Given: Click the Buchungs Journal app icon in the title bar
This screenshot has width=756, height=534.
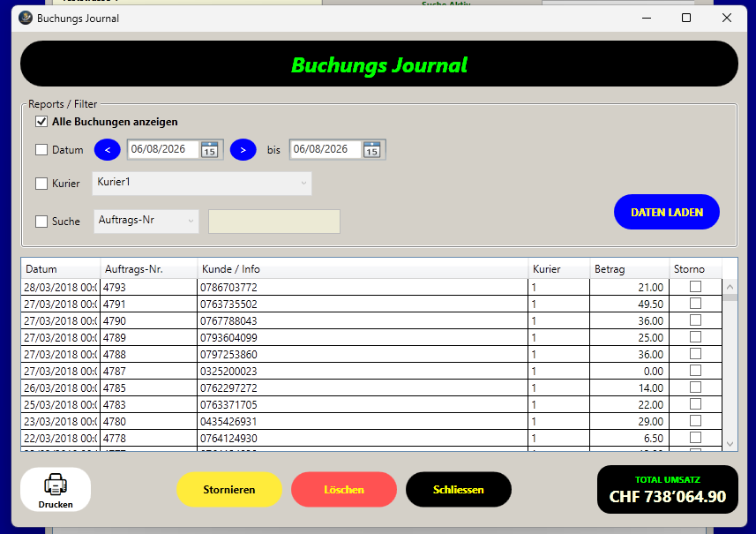Looking at the screenshot, I should (25, 18).
